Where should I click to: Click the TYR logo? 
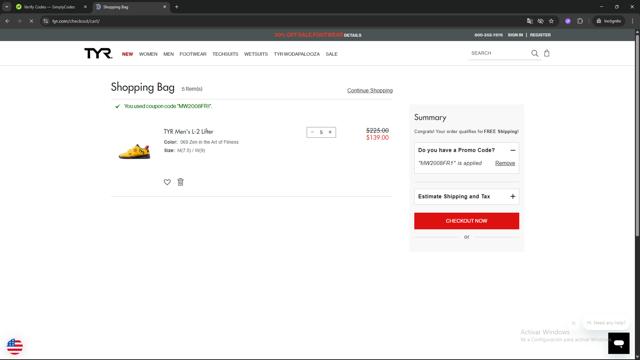[98, 53]
